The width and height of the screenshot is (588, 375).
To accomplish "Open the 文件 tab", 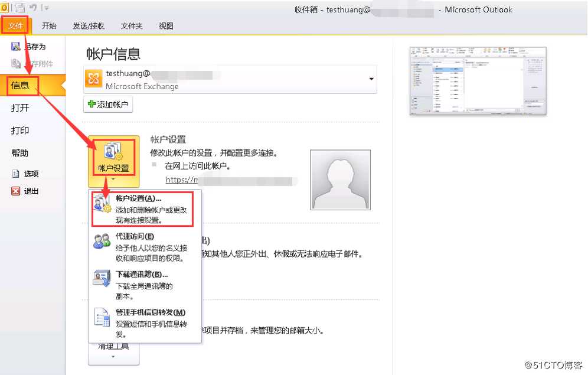I will (x=15, y=25).
